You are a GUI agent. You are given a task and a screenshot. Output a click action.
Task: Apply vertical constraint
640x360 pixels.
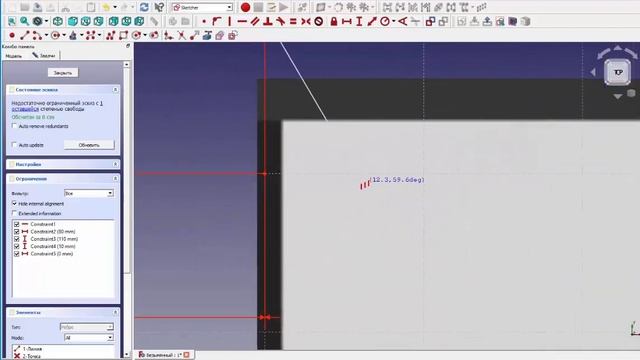[x=230, y=21]
